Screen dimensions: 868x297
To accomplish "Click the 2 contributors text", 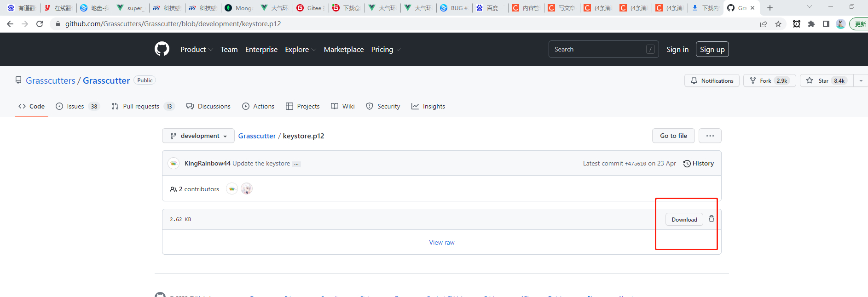I will tap(195, 189).
